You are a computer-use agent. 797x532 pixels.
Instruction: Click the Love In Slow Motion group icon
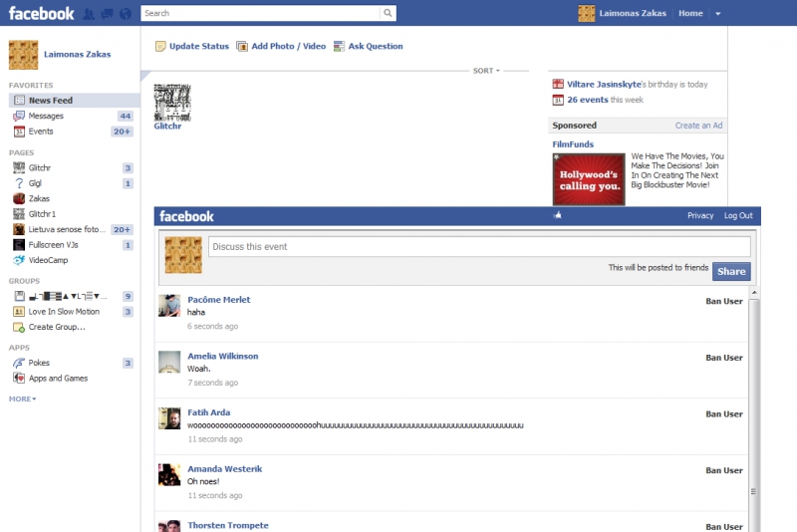(19, 312)
